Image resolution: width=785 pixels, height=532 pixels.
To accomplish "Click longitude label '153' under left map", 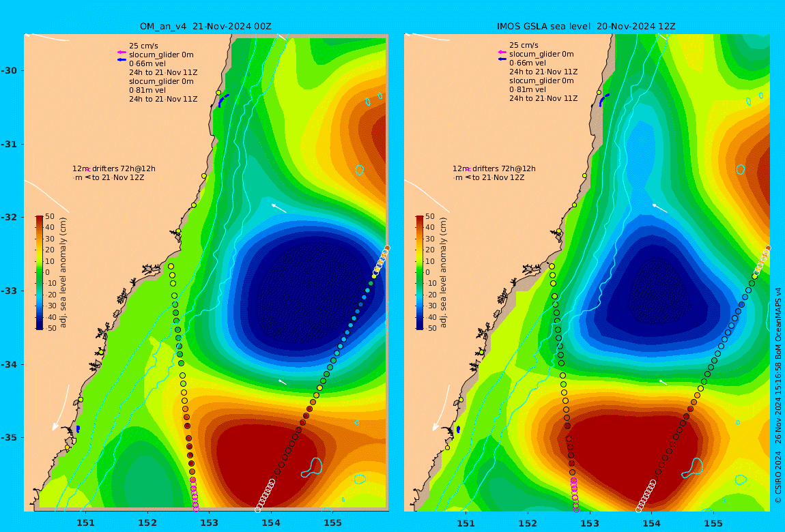I will [210, 523].
